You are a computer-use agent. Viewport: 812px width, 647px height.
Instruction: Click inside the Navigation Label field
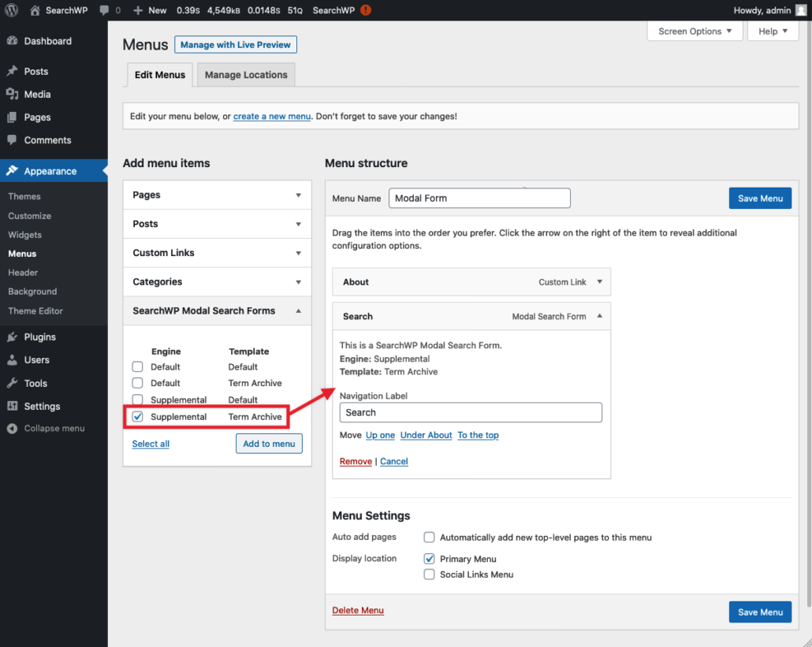pyautogui.click(x=471, y=412)
